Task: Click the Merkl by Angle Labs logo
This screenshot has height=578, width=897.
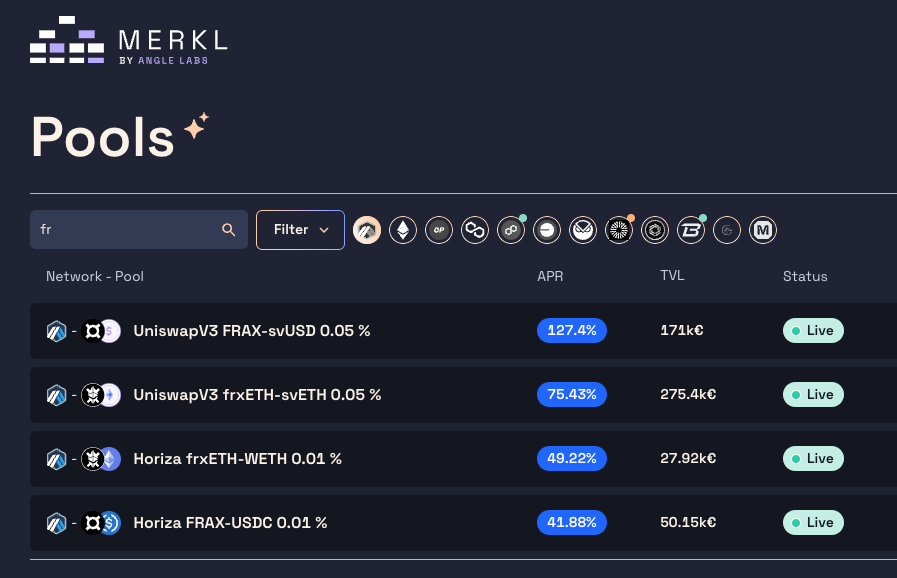Action: [129, 39]
